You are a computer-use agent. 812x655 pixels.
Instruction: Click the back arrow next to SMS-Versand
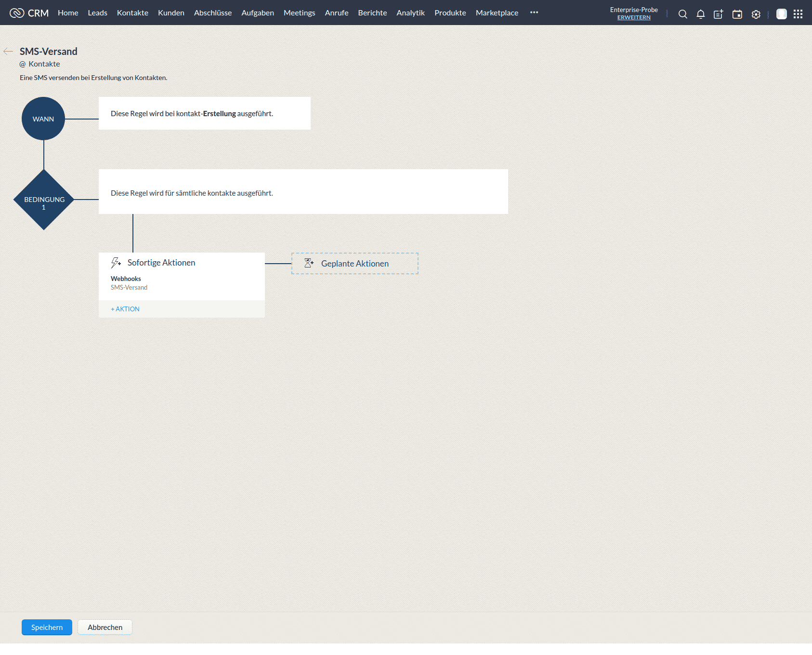[8, 51]
